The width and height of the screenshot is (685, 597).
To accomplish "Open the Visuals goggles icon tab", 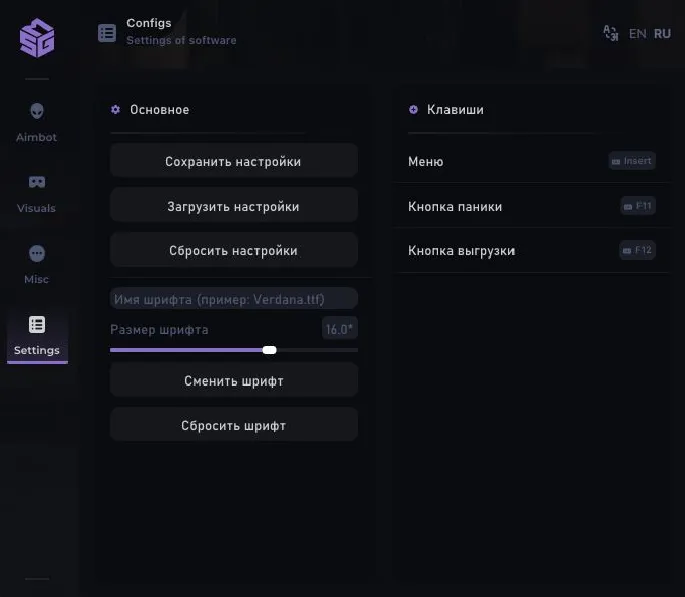I will tap(37, 182).
